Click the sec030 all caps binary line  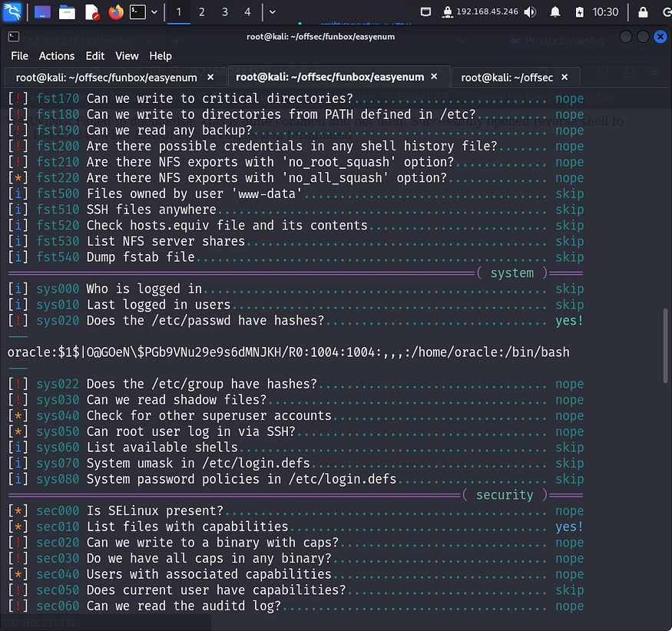pyautogui.click(x=296, y=558)
